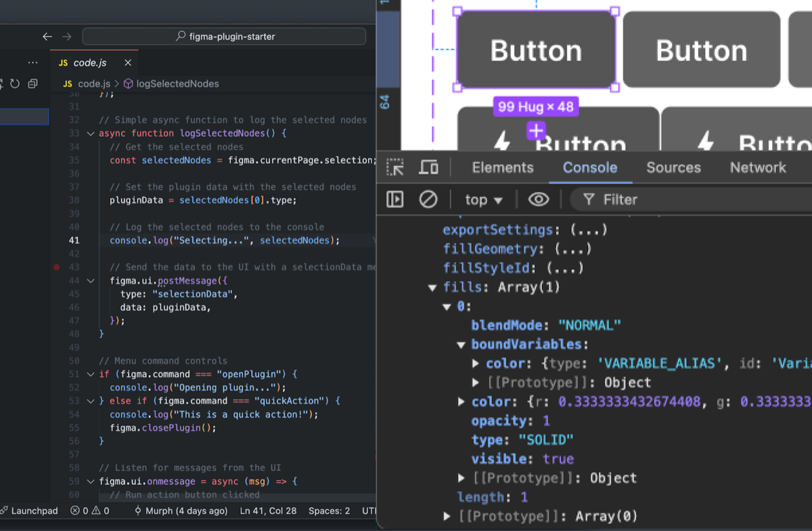This screenshot has width=812, height=531.
Task: Click the refresh icon in sidebar header
Action: click(x=14, y=84)
